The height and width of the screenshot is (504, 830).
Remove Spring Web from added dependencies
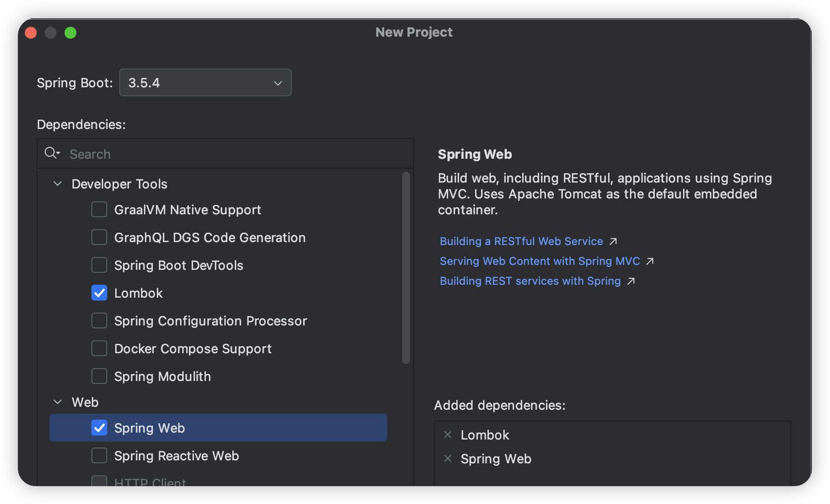click(448, 459)
